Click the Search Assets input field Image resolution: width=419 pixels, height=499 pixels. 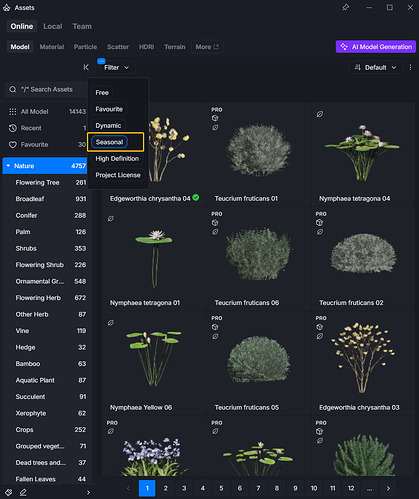coord(46,89)
